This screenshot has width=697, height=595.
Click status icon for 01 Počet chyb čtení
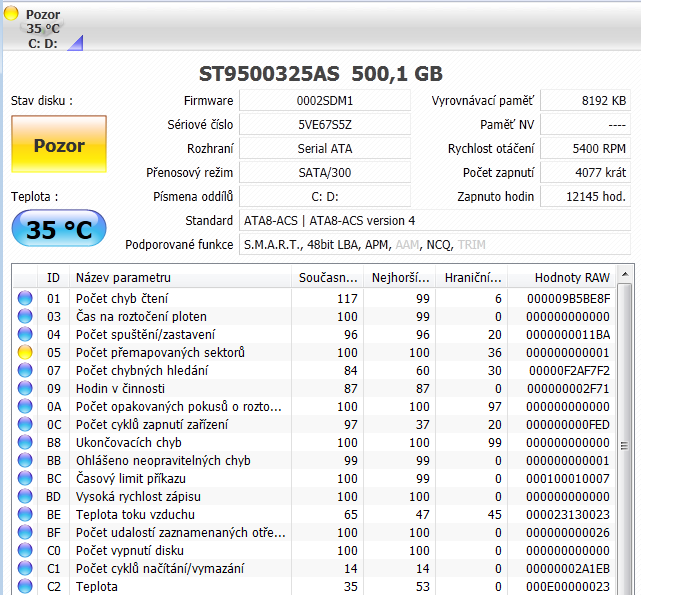point(25,298)
